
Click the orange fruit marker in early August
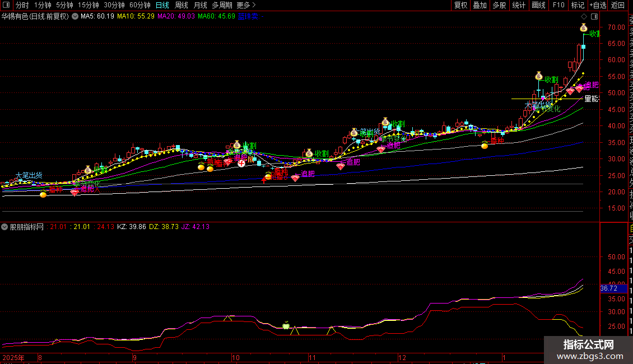[x=43, y=194]
